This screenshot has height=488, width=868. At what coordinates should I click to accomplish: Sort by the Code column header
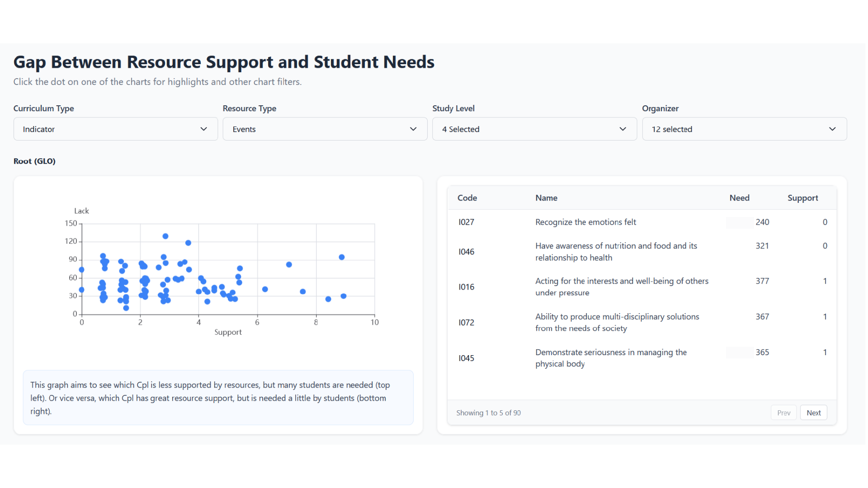coord(467,198)
